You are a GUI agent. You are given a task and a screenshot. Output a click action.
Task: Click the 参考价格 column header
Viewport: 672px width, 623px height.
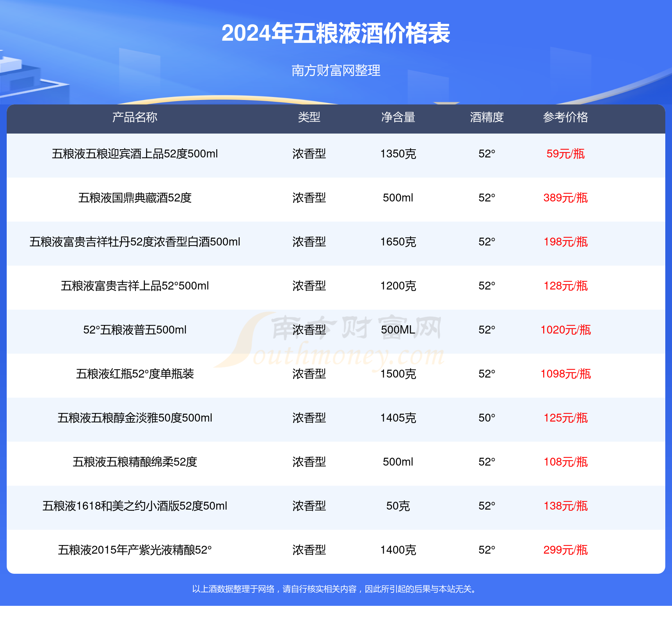pyautogui.click(x=566, y=117)
